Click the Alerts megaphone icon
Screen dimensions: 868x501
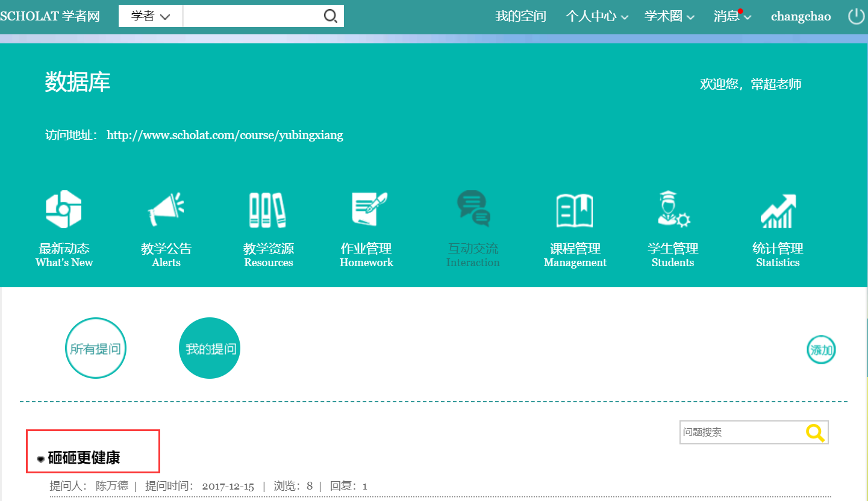[x=166, y=210]
